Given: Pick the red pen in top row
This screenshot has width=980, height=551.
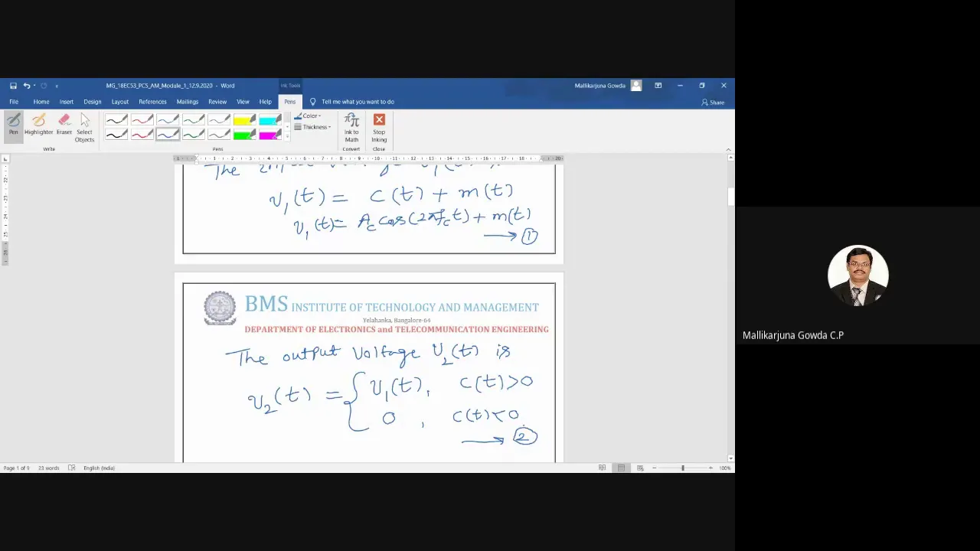Looking at the screenshot, I should [x=142, y=119].
